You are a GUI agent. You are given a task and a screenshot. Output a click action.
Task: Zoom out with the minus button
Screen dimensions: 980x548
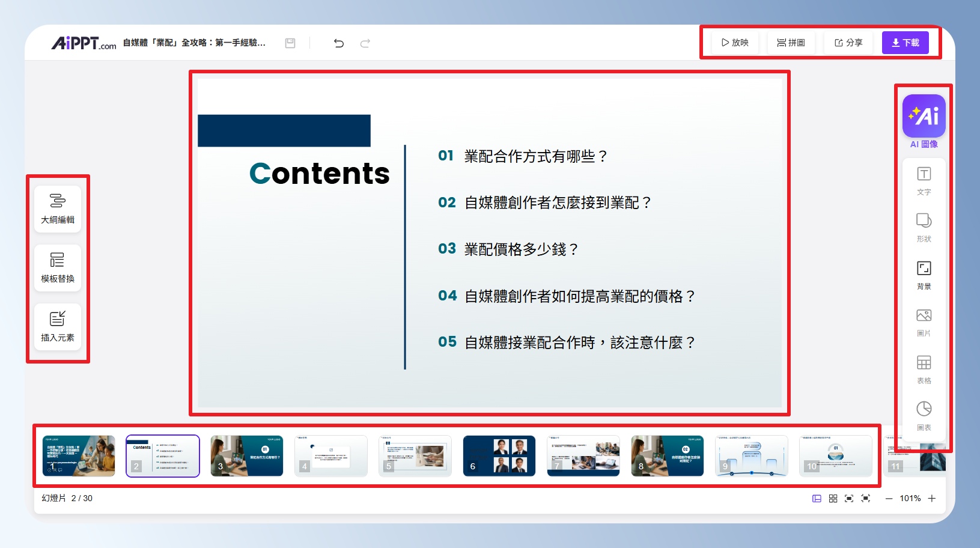pyautogui.click(x=889, y=499)
